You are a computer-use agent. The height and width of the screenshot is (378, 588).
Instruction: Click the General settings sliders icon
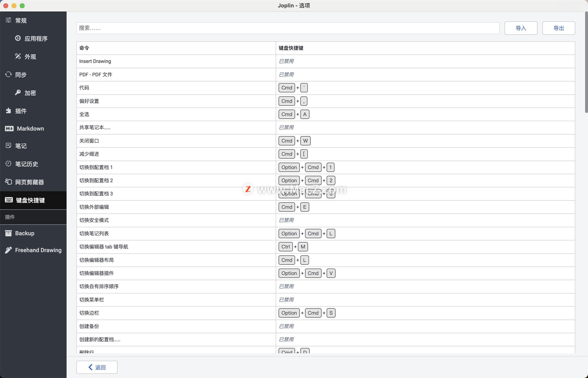pyautogui.click(x=8, y=20)
